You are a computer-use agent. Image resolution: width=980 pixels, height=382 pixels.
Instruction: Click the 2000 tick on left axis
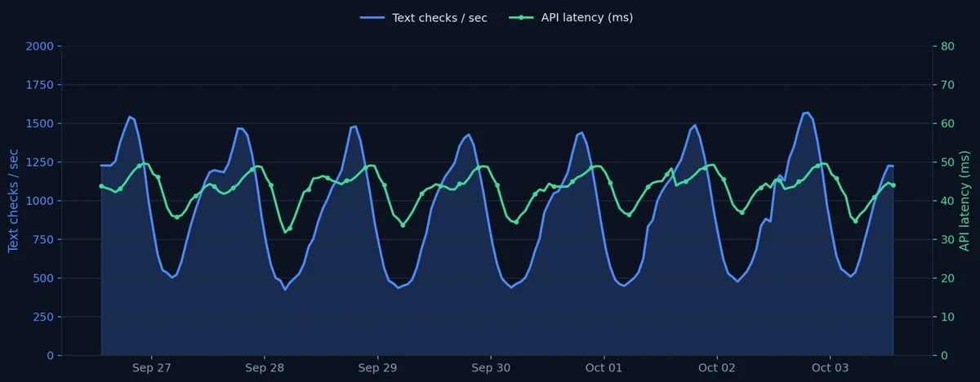[41, 47]
